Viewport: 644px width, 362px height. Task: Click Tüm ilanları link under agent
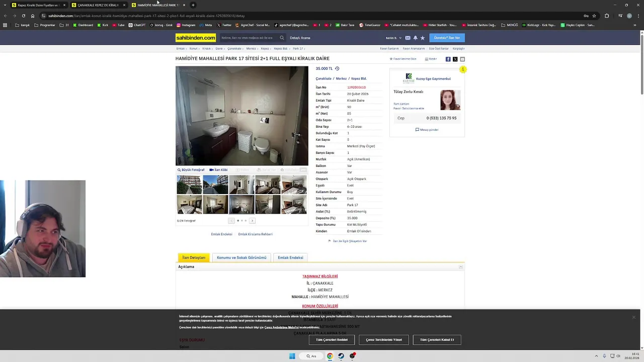coord(401,104)
